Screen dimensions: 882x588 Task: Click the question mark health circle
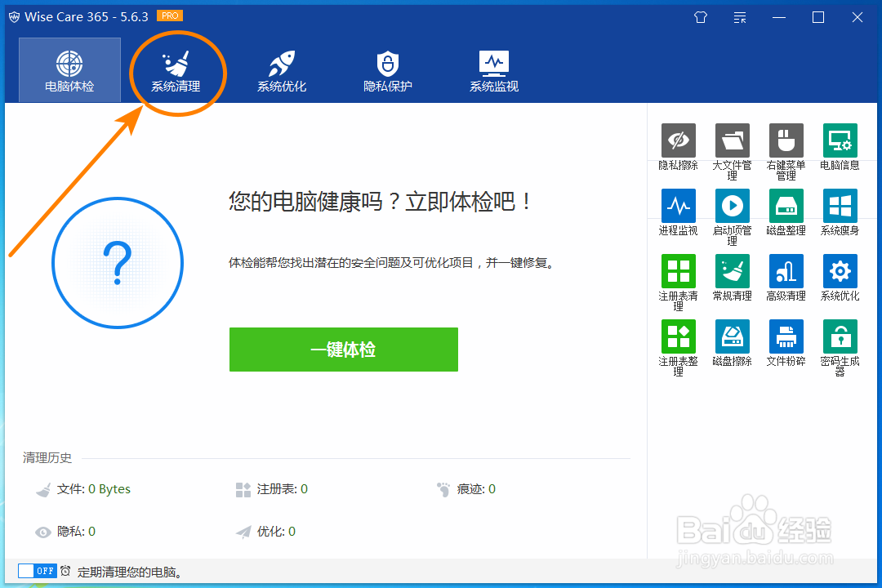tap(118, 263)
